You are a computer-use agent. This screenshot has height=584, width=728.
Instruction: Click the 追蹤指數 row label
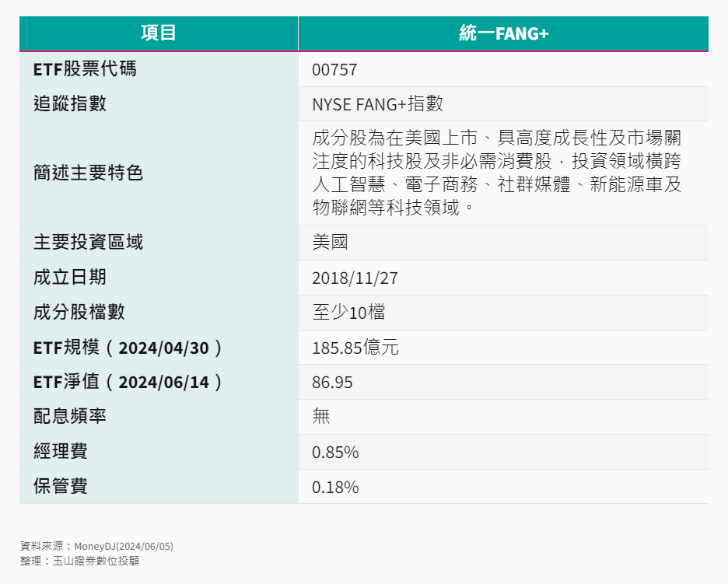click(70, 103)
